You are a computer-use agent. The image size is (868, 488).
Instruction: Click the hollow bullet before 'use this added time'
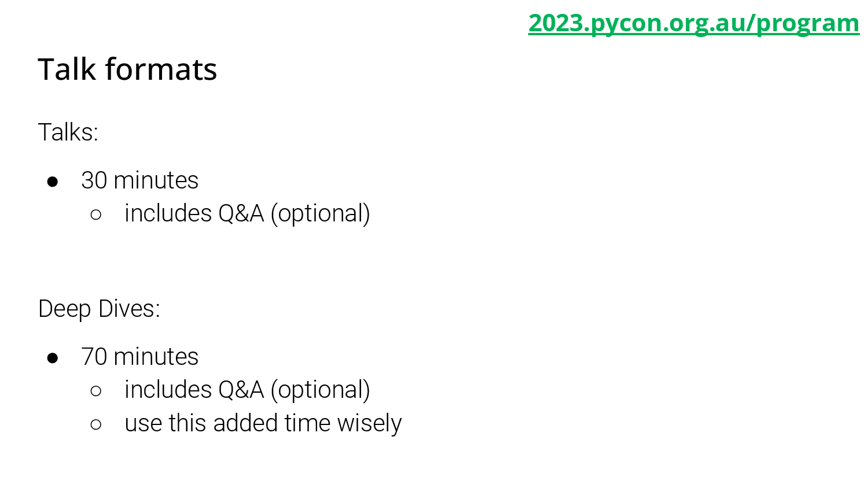pos(96,425)
